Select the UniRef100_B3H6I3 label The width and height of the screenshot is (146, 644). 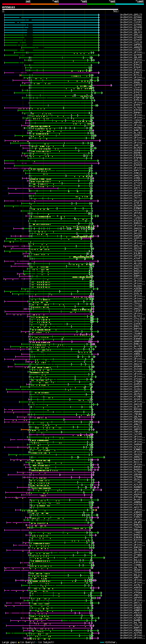pyautogui.click(x=131, y=72)
